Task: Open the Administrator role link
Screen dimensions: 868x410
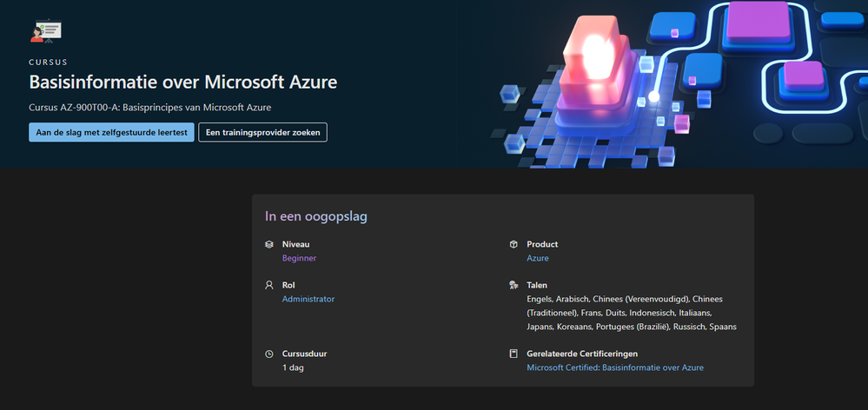Action: [308, 299]
